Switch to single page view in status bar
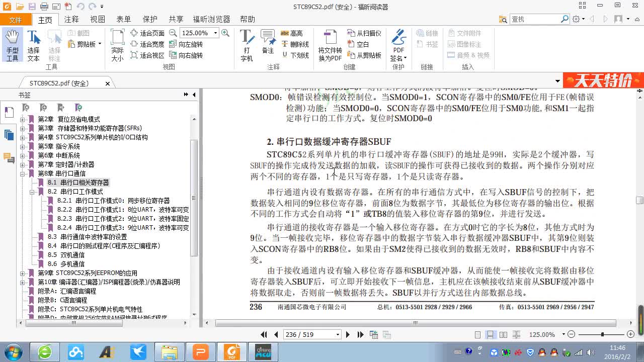The height and width of the screenshot is (362, 644). point(478,334)
